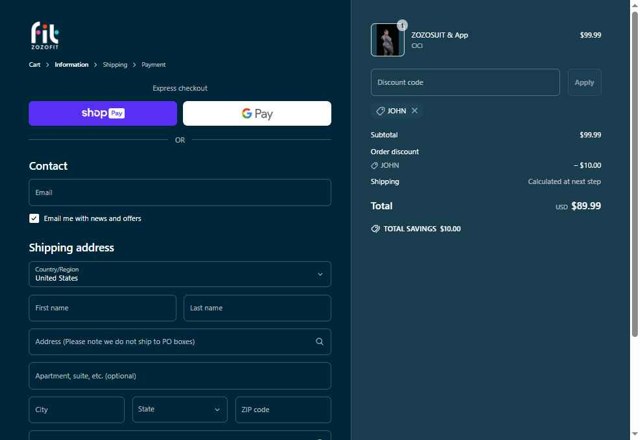640x440 pixels.
Task: Click the ZOZOFIT logo
Action: click(45, 36)
